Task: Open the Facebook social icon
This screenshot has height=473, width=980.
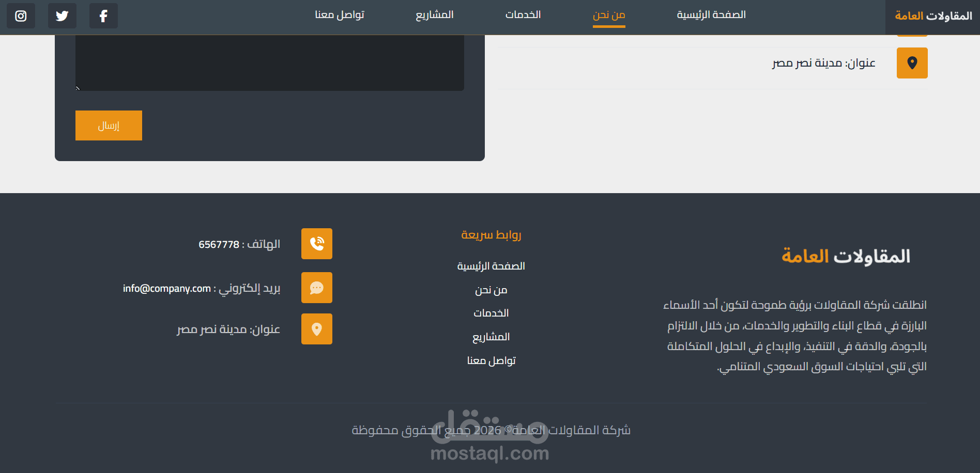Action: click(x=103, y=16)
